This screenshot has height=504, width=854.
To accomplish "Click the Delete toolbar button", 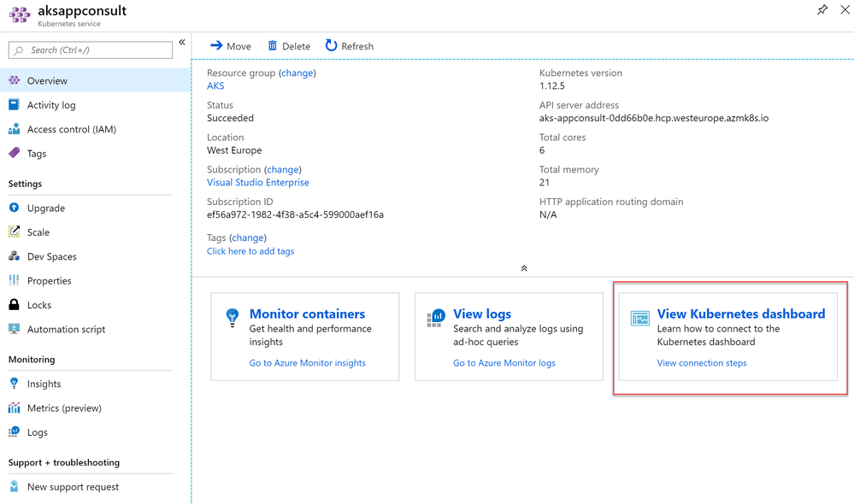I will click(x=289, y=46).
